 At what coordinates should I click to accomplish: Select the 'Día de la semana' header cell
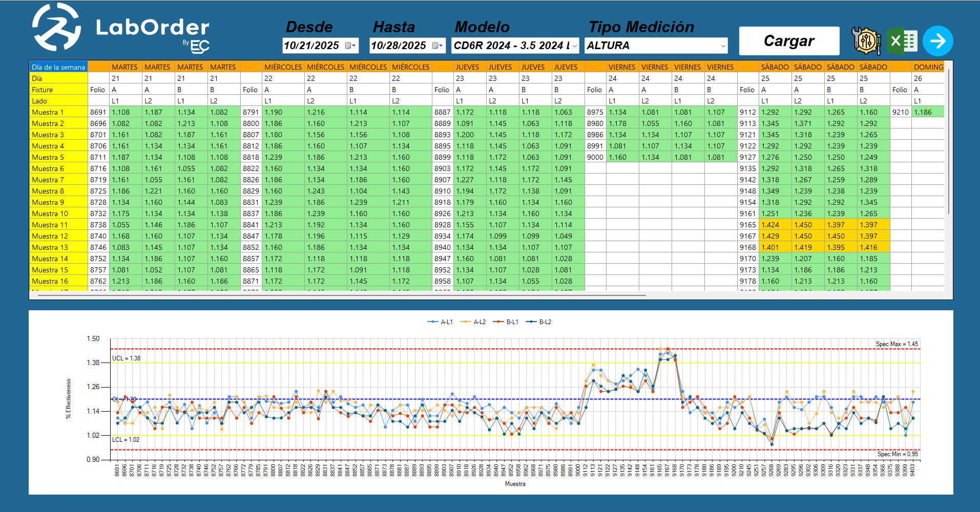pyautogui.click(x=58, y=67)
